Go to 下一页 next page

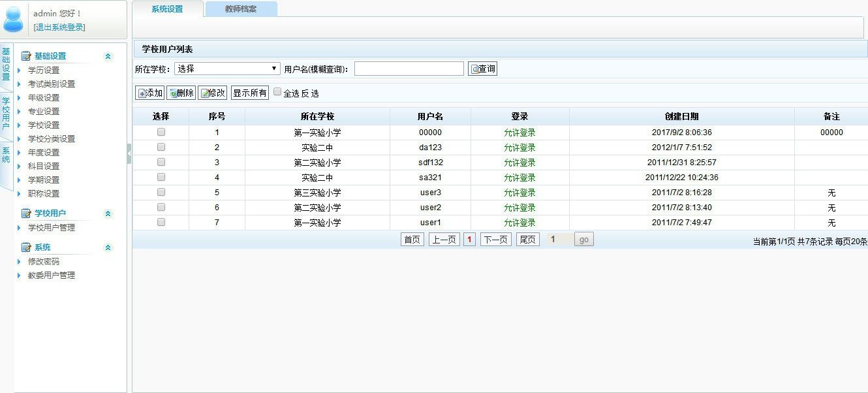click(496, 240)
